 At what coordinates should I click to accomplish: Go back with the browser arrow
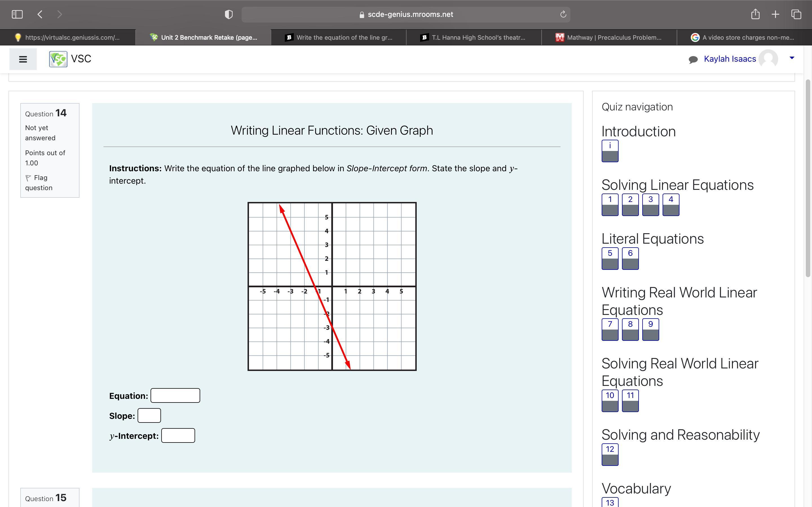click(40, 14)
